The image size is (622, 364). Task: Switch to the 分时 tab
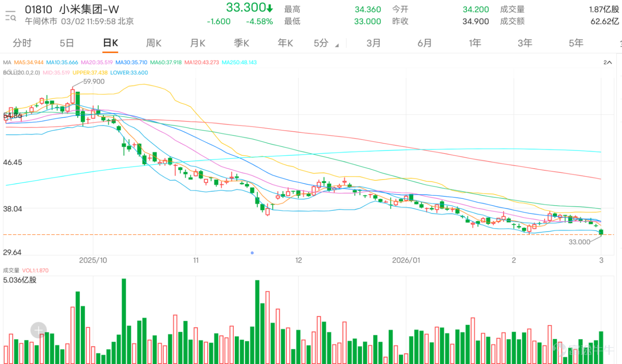pos(22,43)
